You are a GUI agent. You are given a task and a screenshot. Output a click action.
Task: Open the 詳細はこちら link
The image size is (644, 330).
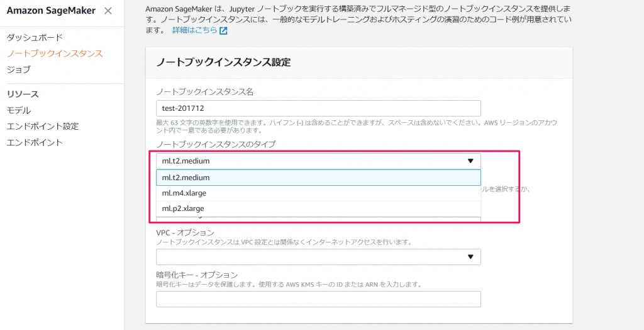coord(195,30)
